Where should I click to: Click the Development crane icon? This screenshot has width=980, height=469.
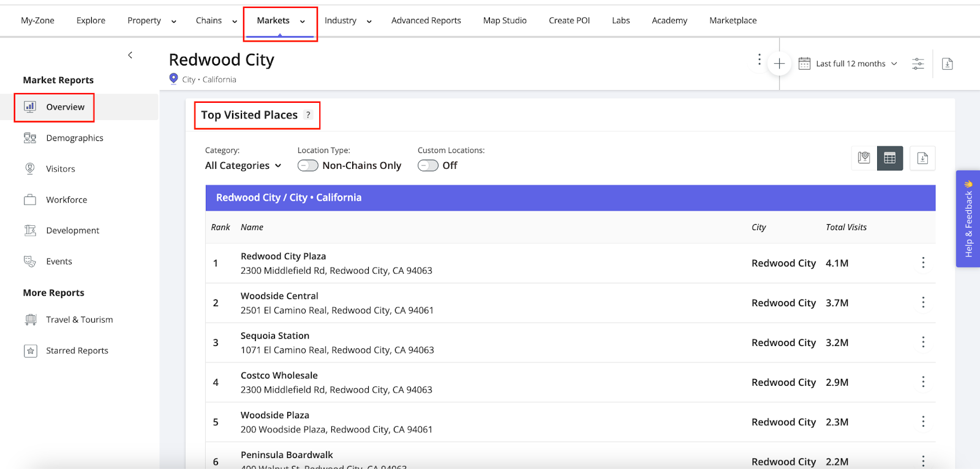[30, 230]
